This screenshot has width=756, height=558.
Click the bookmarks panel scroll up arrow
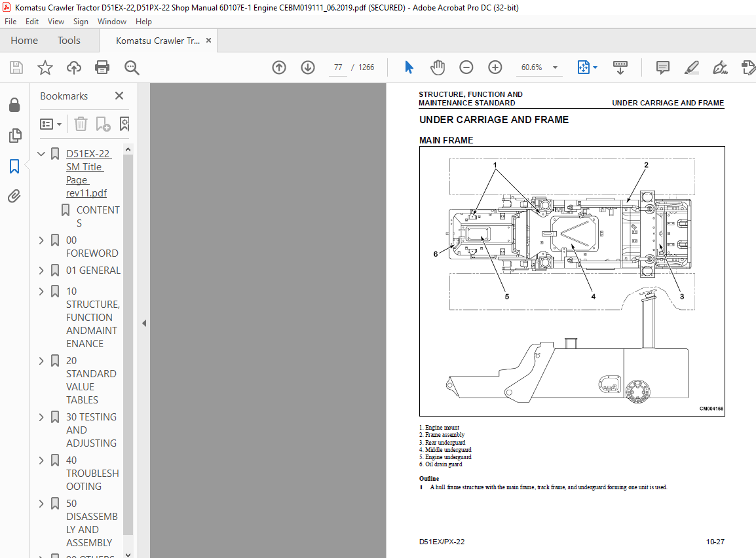click(128, 150)
